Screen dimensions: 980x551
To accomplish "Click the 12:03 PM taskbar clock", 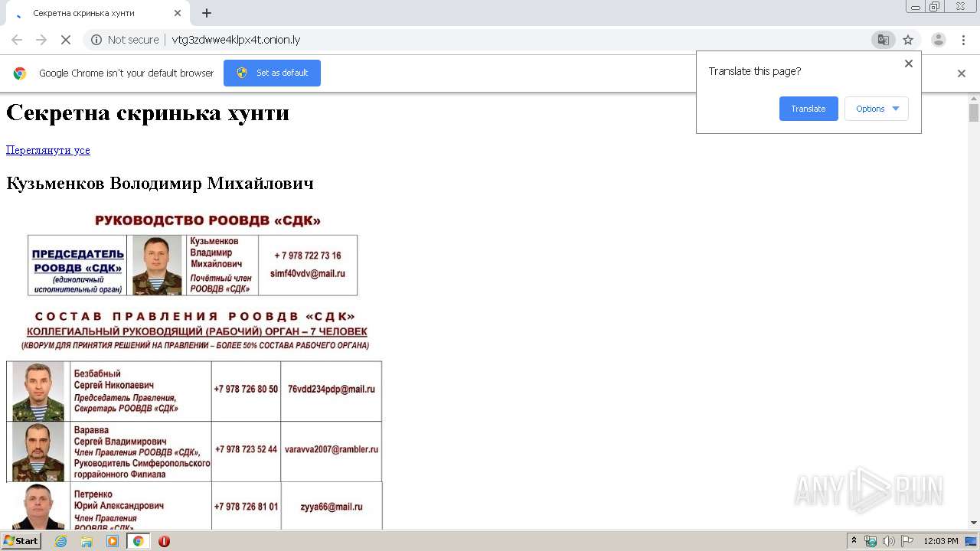I will tap(941, 541).
